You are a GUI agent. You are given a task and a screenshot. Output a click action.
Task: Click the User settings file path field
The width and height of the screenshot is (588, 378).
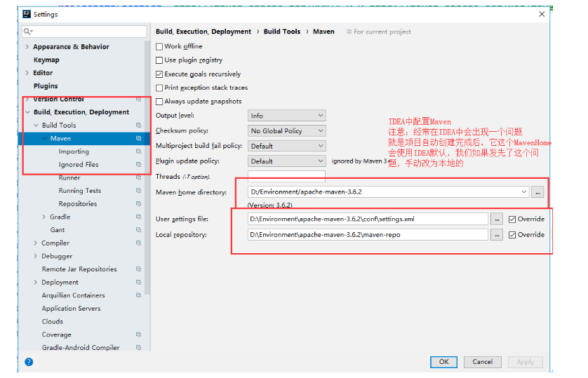click(x=368, y=220)
